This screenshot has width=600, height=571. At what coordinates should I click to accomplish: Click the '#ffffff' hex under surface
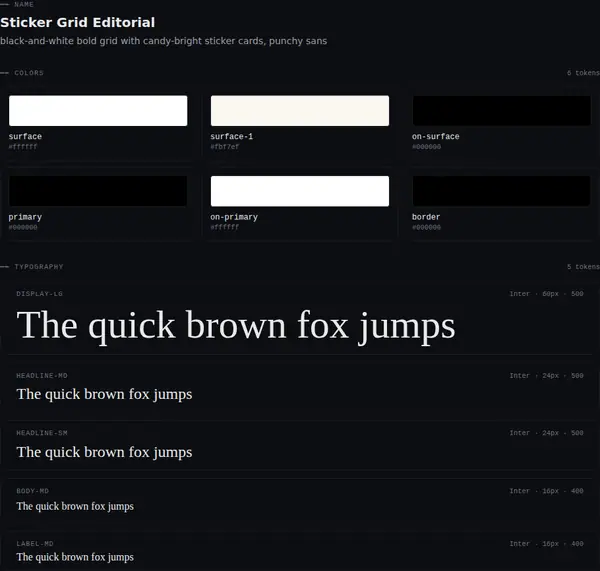pos(23,147)
